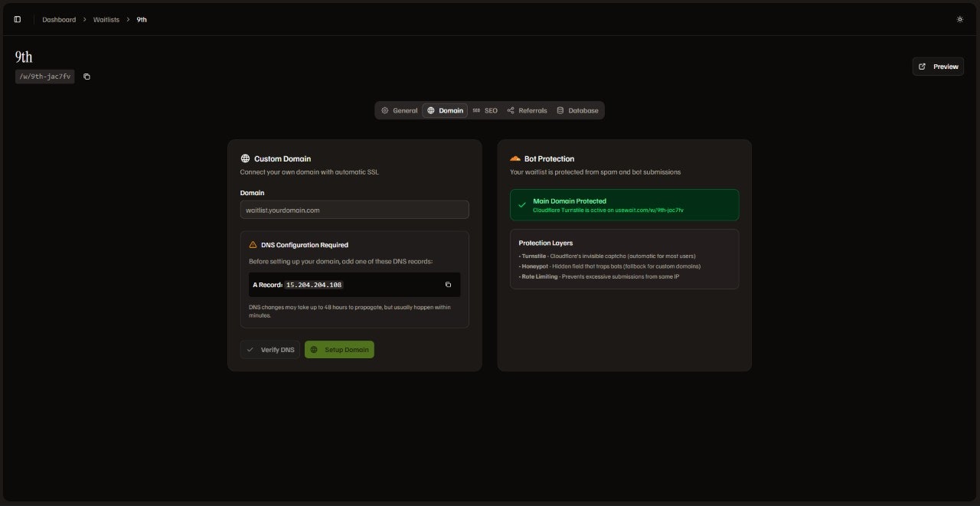Screen dimensions: 980x506
Task: Click the sidebar toggle icon top left
Action: point(18,19)
